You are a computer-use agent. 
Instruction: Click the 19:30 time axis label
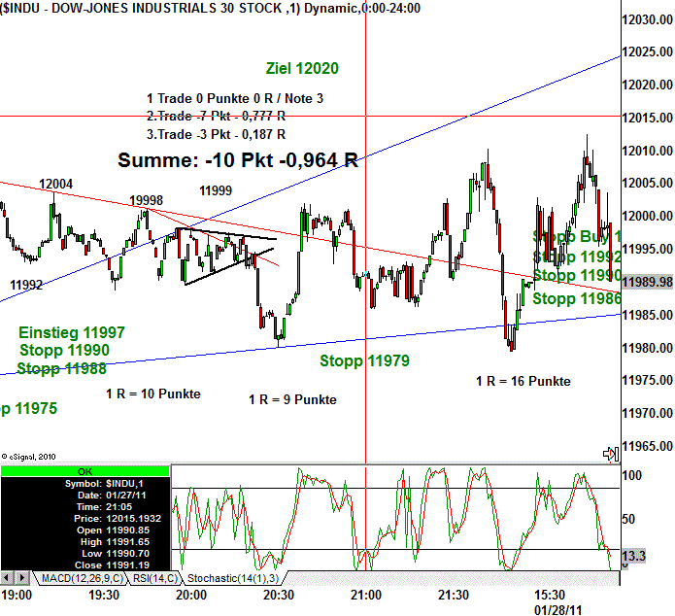click(x=104, y=595)
